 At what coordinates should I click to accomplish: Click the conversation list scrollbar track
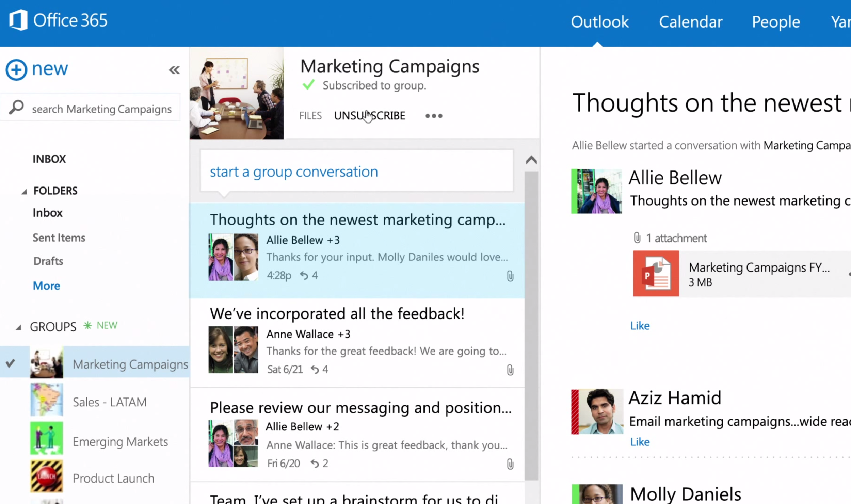(x=531, y=326)
